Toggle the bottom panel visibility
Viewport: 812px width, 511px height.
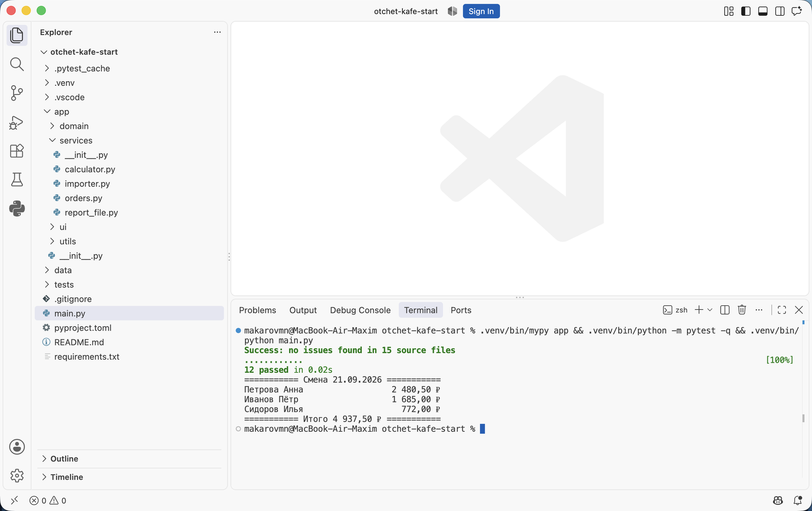coord(763,11)
